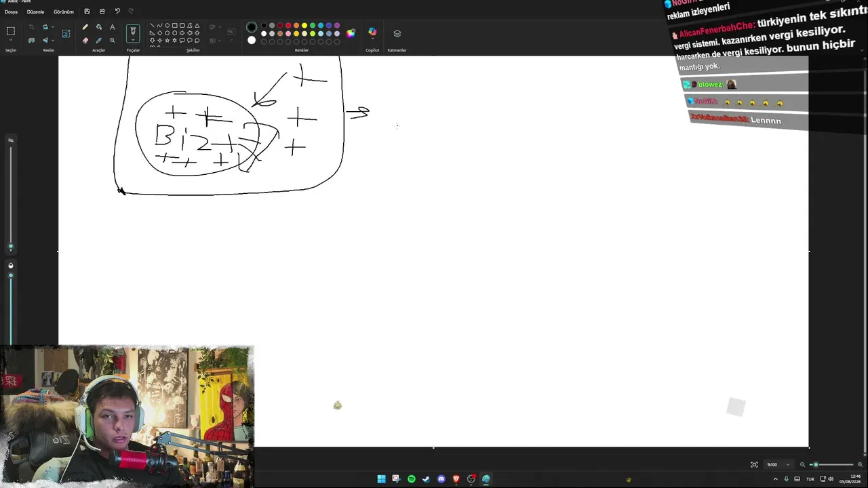The width and height of the screenshot is (868, 488).
Task: Click the fit to window icon
Action: coord(754,464)
